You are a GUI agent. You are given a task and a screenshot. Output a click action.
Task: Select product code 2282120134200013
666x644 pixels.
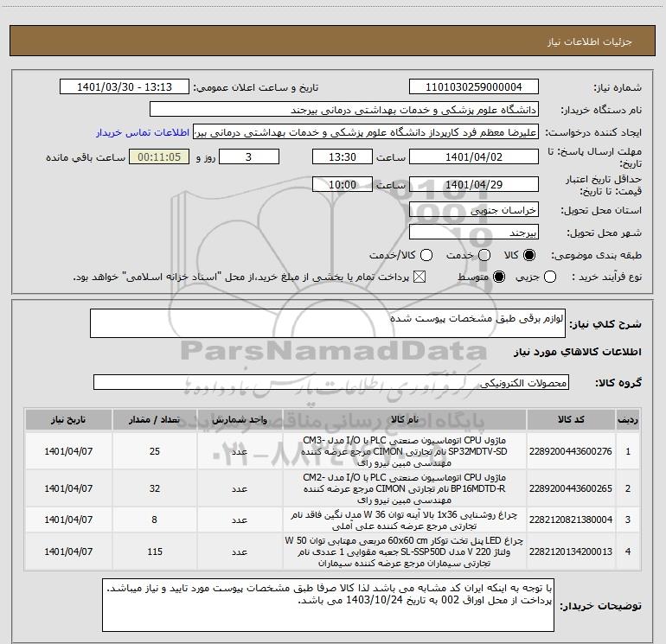pyautogui.click(x=571, y=552)
